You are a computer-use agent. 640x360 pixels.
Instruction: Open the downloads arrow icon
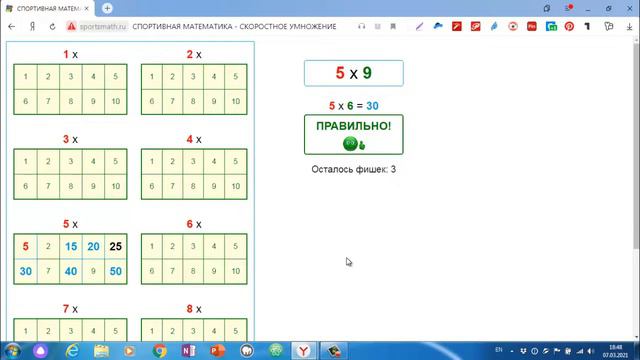point(629,27)
